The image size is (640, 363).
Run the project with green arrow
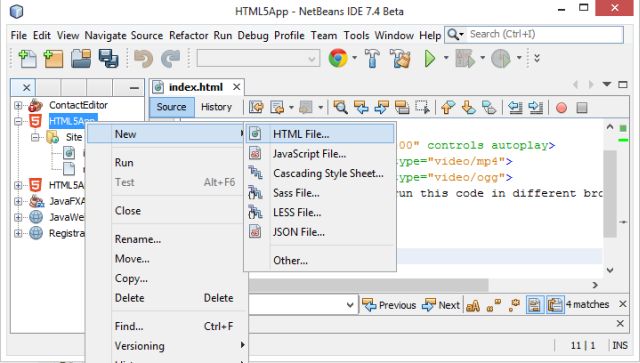click(430, 59)
